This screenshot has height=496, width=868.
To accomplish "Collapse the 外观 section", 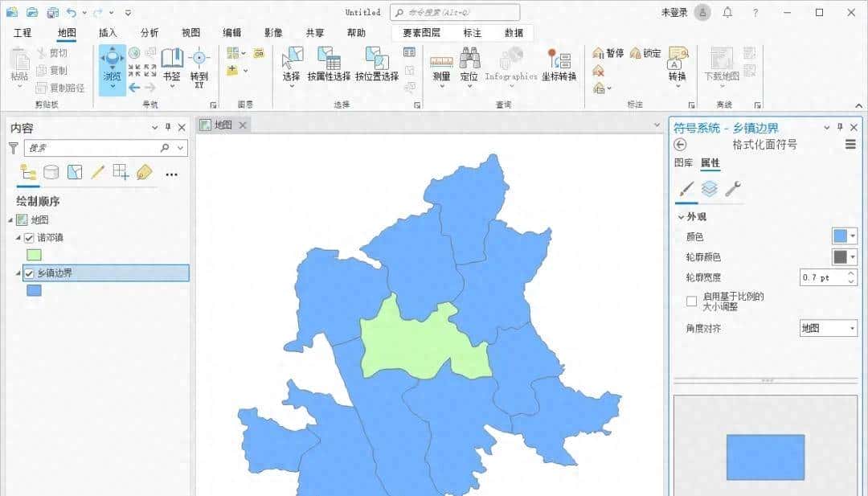I will (x=681, y=217).
